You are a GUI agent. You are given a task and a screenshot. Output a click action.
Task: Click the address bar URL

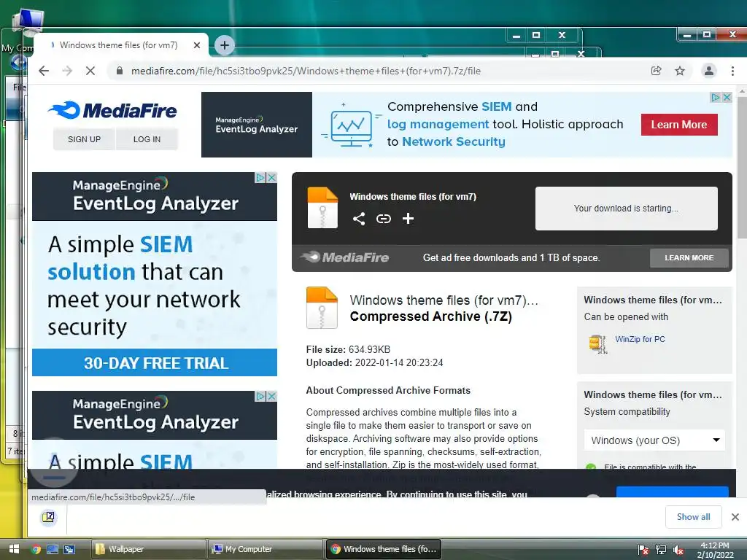pos(306,71)
